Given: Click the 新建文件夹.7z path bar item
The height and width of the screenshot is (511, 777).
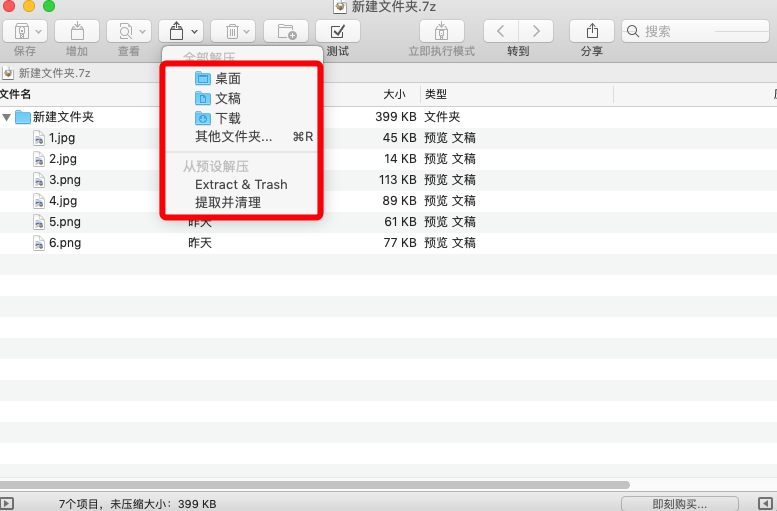Looking at the screenshot, I should 47,73.
